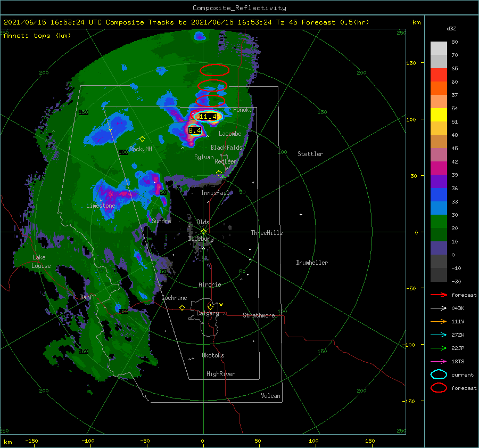Click the 'current' legend label
This screenshot has height=448, width=479.
(x=463, y=374)
